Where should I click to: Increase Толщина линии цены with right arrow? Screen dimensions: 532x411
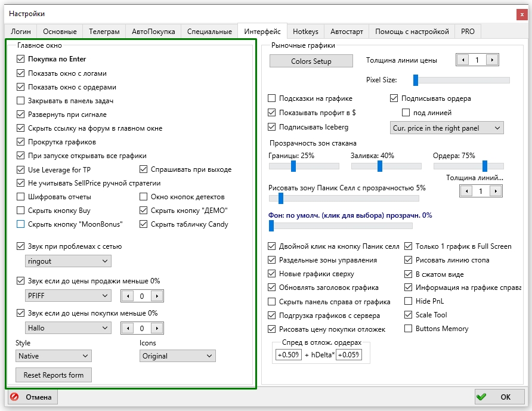(492, 60)
